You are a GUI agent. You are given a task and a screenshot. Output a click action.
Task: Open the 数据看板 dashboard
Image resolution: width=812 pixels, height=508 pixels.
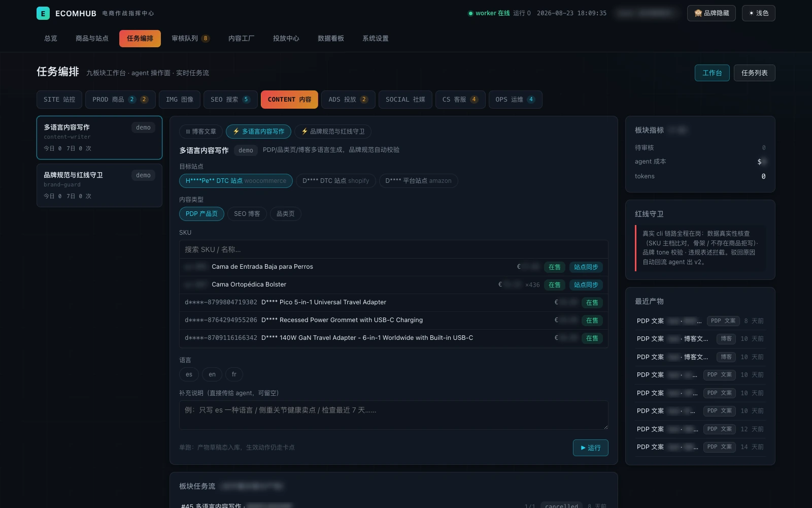tap(330, 39)
